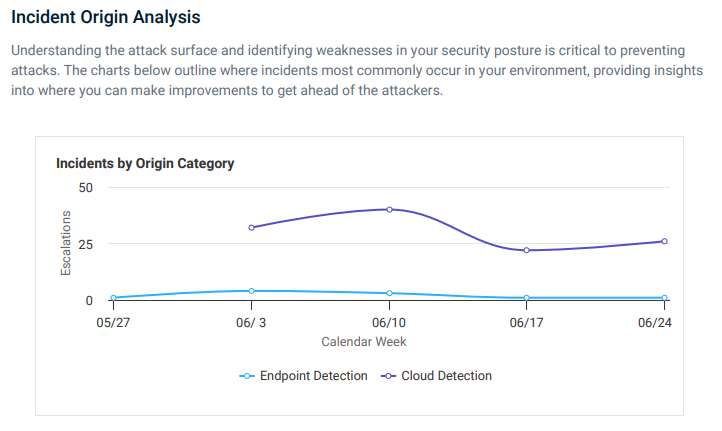Click Endpoint Detection data point at 06/24
The image size is (722, 431).
(x=664, y=297)
